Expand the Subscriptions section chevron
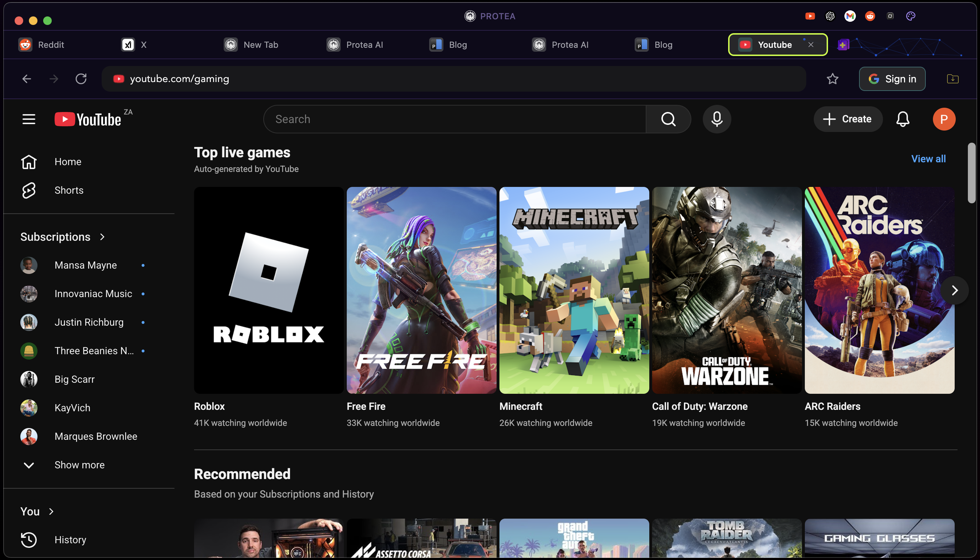 [102, 237]
